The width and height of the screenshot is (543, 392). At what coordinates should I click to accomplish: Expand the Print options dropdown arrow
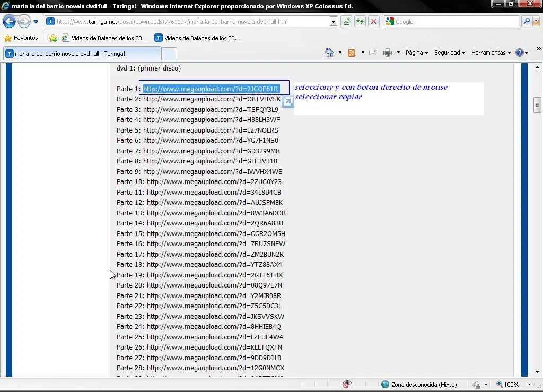pyautogui.click(x=398, y=53)
